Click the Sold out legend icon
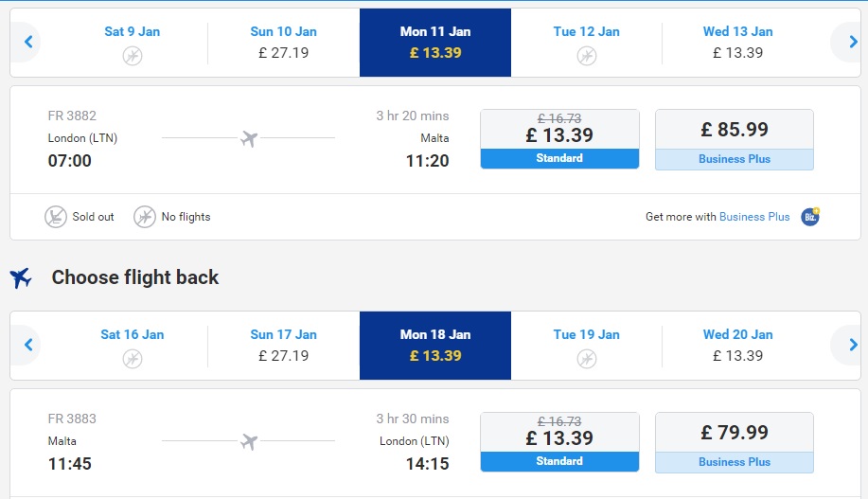The height and width of the screenshot is (499, 868). [55, 217]
